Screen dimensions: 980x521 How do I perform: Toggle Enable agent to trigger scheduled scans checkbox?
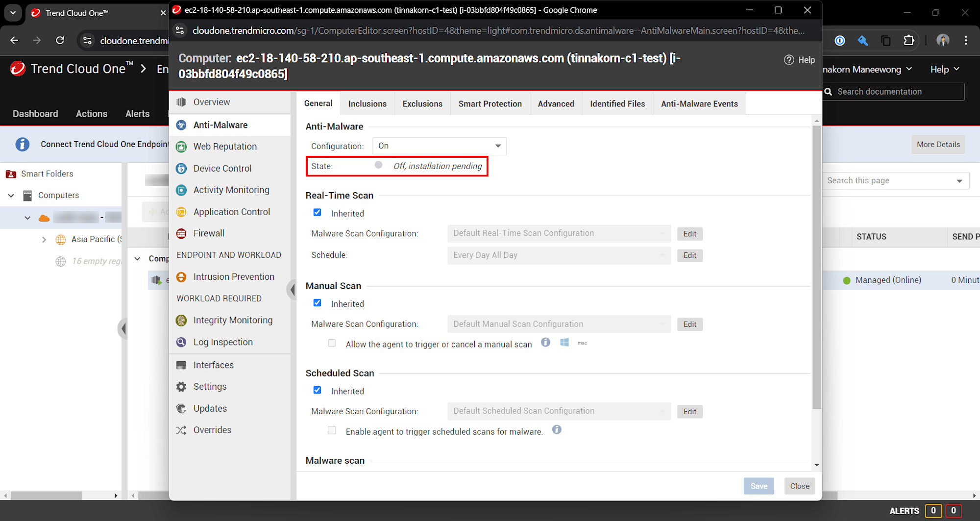pos(332,430)
